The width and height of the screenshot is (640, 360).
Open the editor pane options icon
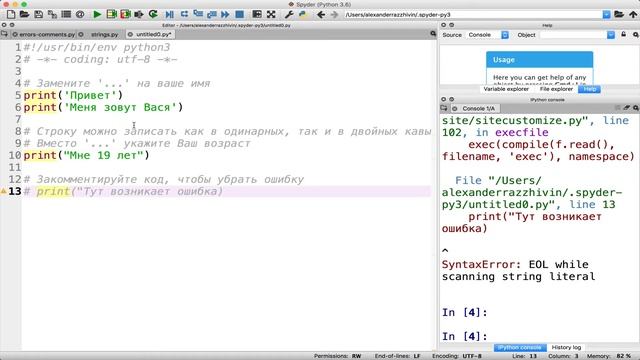[x=433, y=34]
